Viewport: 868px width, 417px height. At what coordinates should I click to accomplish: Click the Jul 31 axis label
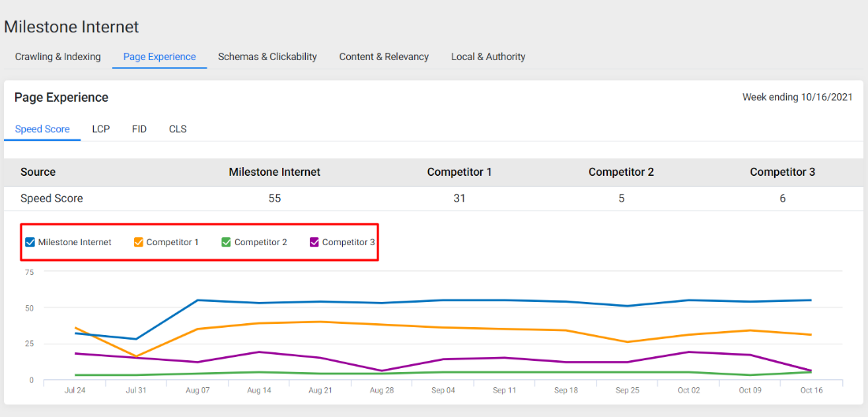[x=136, y=390]
